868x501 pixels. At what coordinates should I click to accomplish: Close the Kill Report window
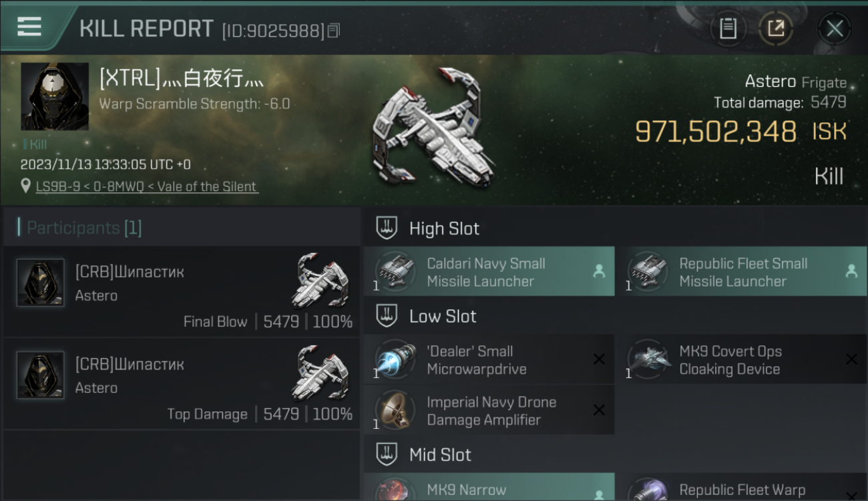pyautogui.click(x=835, y=28)
